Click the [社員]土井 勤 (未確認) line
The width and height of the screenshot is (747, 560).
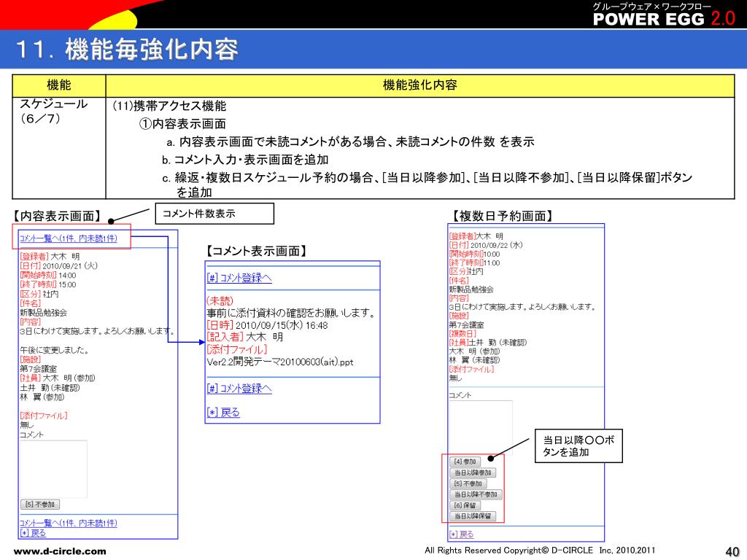[488, 342]
